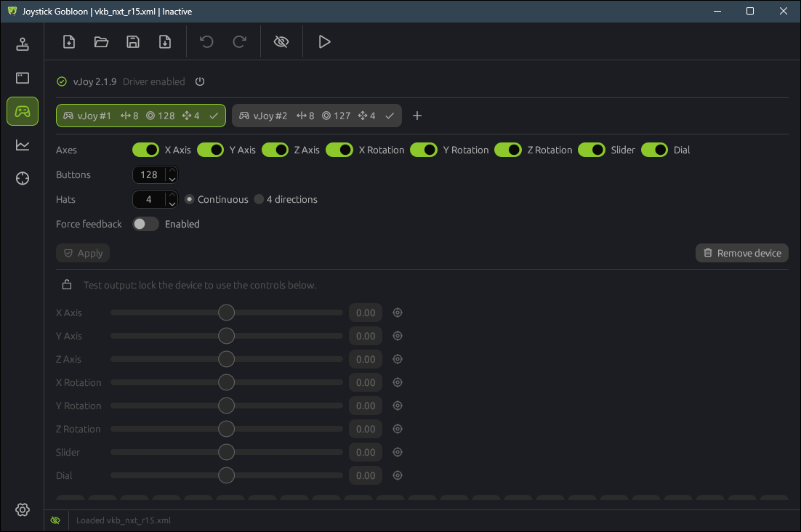Click the Y Rotation test slider handle
This screenshot has height=532, width=801.
[226, 406]
